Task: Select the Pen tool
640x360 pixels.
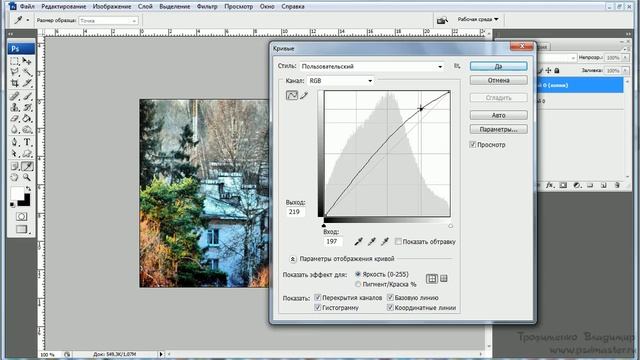Action: click(15, 142)
